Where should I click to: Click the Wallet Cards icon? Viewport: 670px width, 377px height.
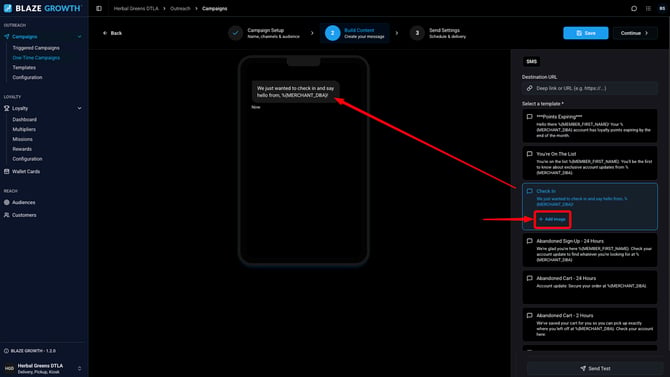[6, 171]
